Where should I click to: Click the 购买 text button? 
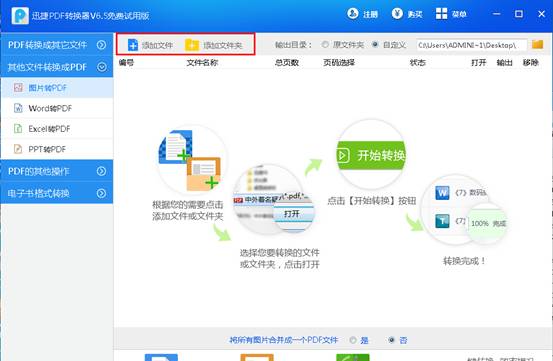point(415,14)
